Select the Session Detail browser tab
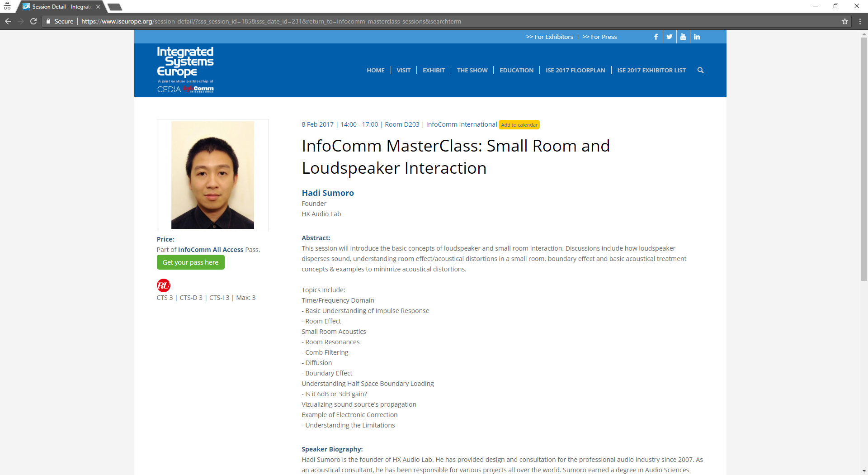 click(x=61, y=7)
